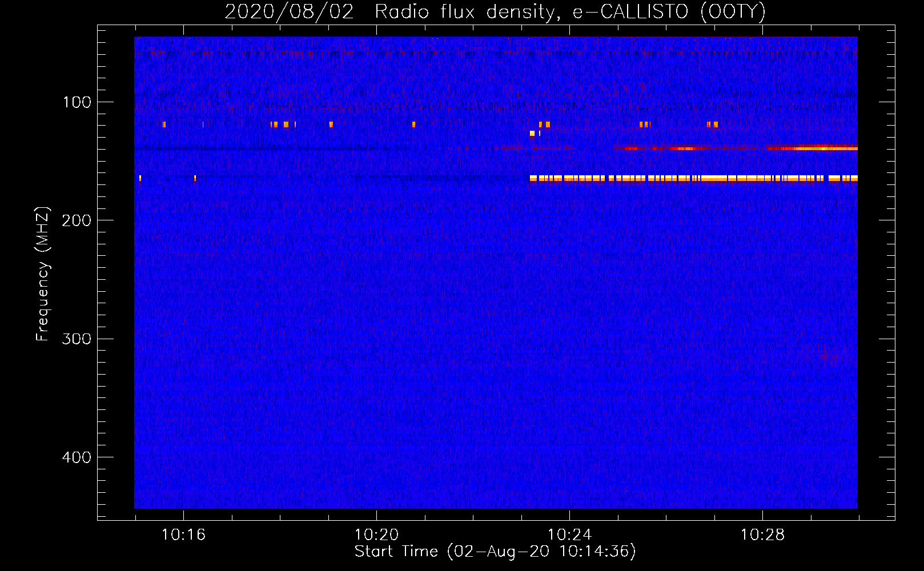Click the 100 frequency tick label
The image size is (924, 571).
tap(77, 102)
